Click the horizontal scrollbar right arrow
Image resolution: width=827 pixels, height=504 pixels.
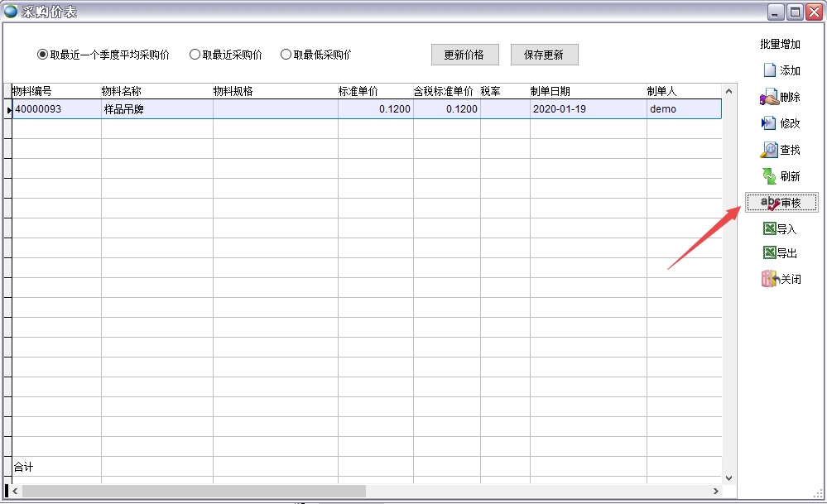[728, 491]
